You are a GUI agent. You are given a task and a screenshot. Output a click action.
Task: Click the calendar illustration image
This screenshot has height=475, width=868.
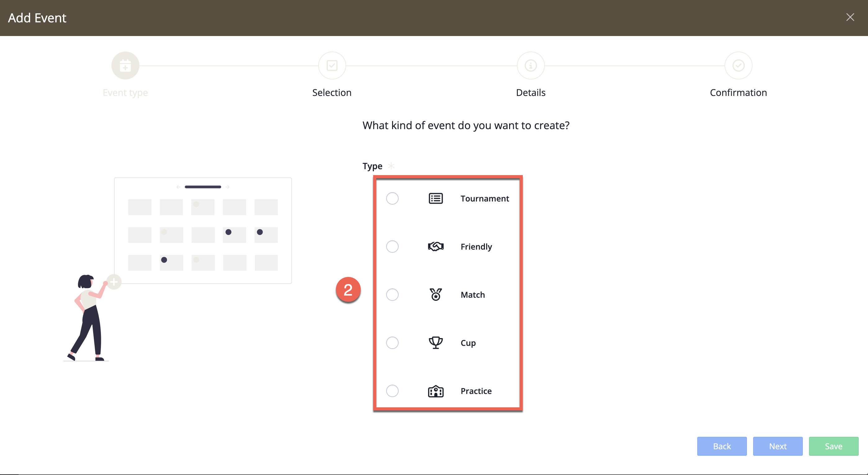click(x=178, y=269)
